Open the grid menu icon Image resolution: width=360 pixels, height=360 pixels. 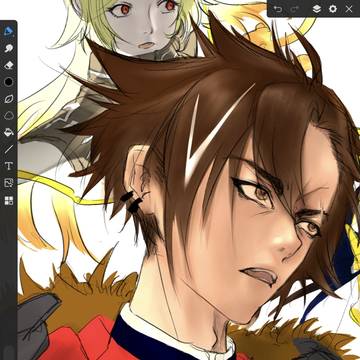pyautogui.click(x=9, y=200)
